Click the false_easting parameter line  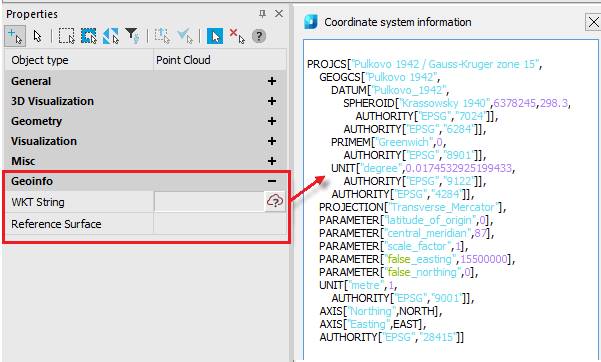pyautogui.click(x=417, y=259)
